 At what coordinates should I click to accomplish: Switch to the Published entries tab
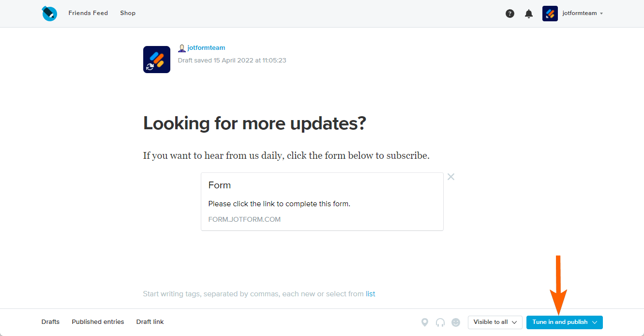tap(98, 321)
